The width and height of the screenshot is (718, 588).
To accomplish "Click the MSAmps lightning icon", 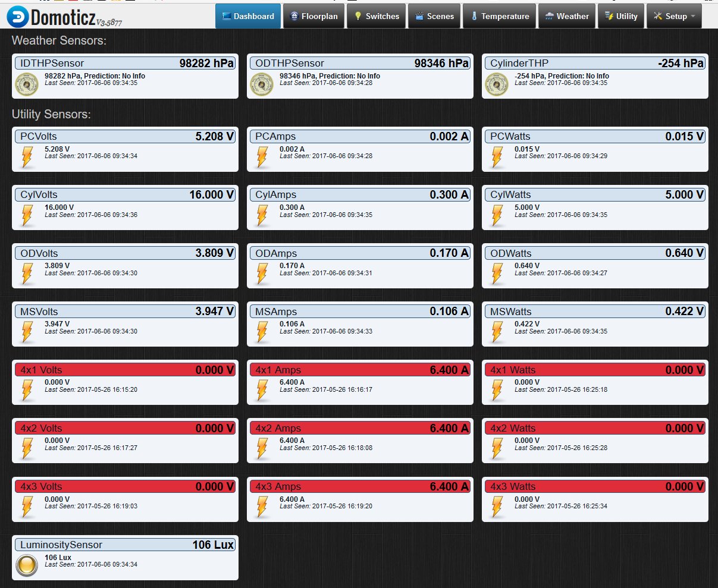I will (262, 332).
